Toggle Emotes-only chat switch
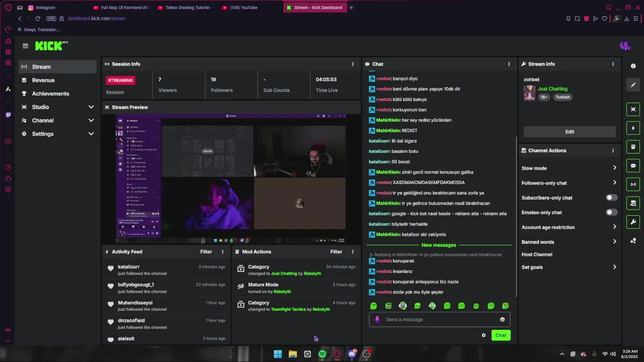The image size is (644, 362). (611, 212)
